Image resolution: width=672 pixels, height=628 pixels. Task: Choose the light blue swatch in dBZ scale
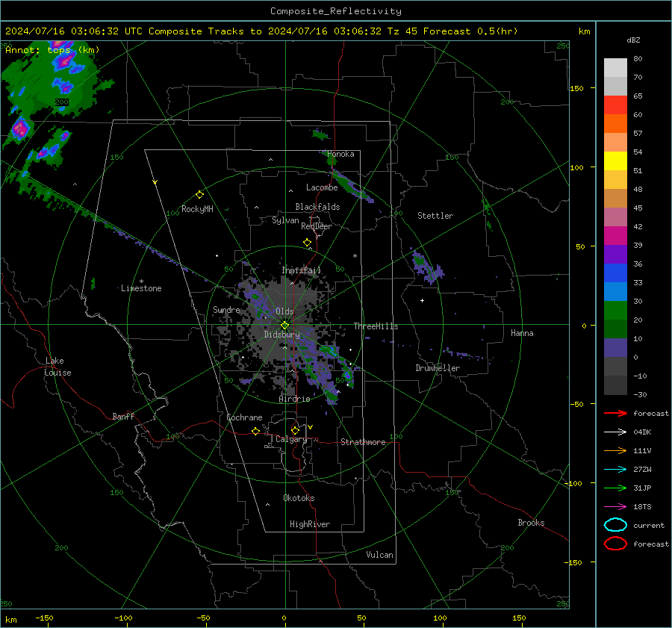click(615, 291)
